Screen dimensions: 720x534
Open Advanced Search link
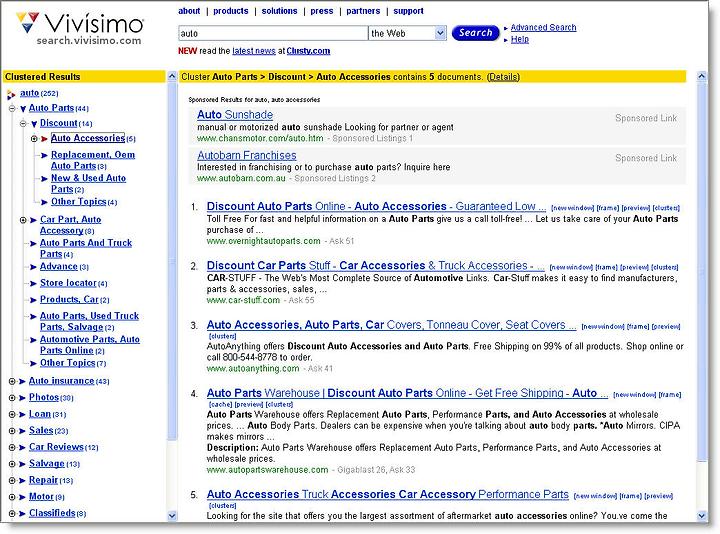[x=543, y=28]
